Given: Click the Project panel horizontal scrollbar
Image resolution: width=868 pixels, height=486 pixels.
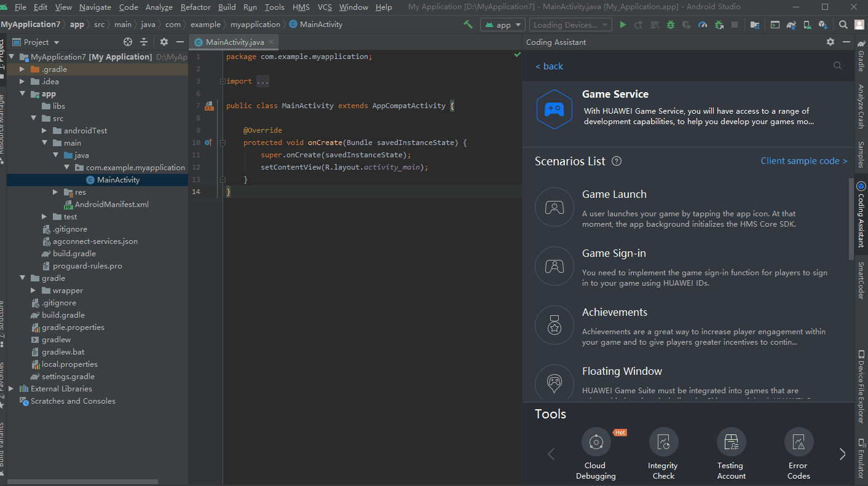Looking at the screenshot, I should tap(82, 482).
